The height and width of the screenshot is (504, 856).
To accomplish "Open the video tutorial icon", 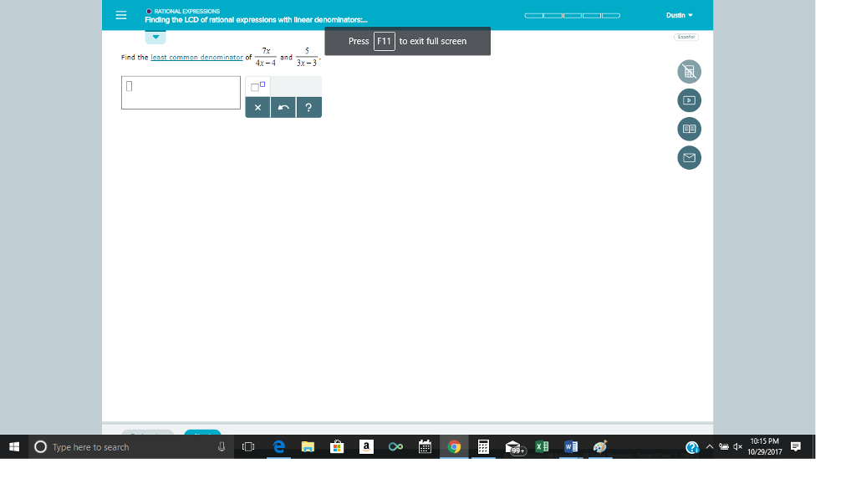I will [x=689, y=100].
